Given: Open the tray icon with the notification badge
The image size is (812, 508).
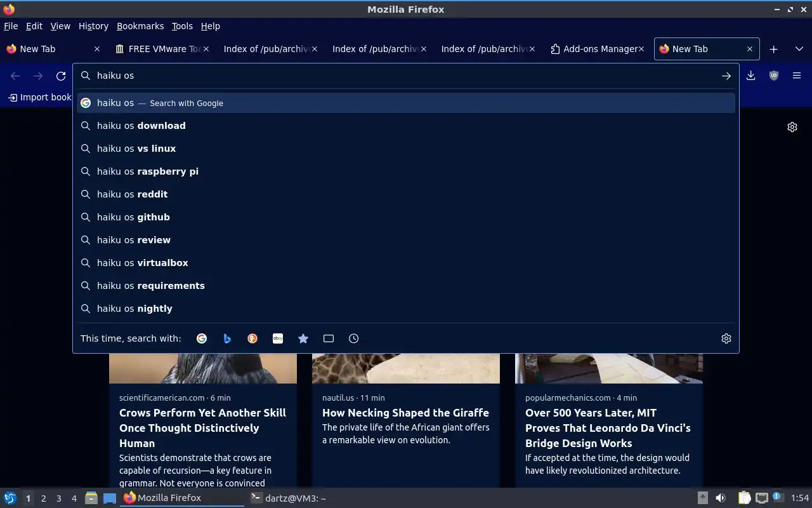Looking at the screenshot, I should point(778,498).
